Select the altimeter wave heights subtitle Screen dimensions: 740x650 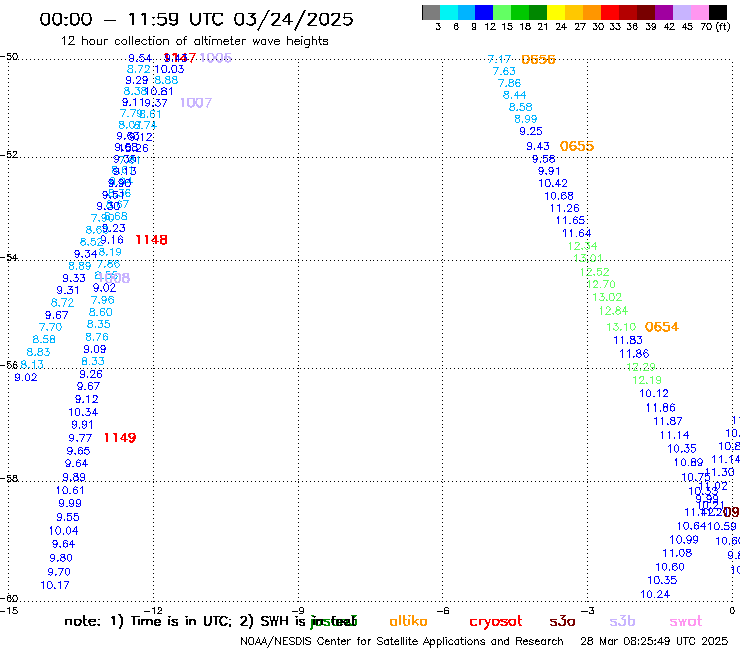pyautogui.click(x=194, y=41)
